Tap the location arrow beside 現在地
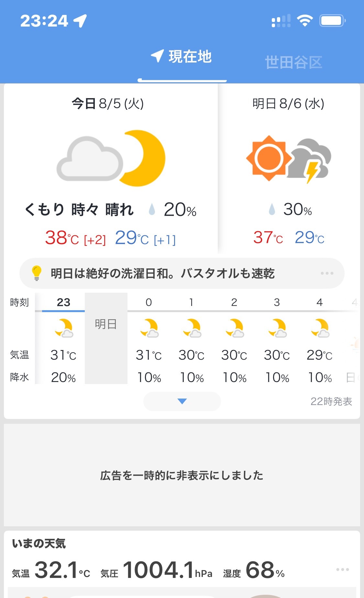This screenshot has height=598, width=364. [x=157, y=56]
